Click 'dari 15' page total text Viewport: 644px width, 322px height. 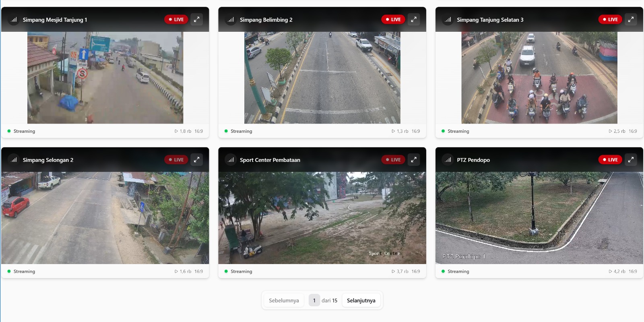click(x=329, y=301)
